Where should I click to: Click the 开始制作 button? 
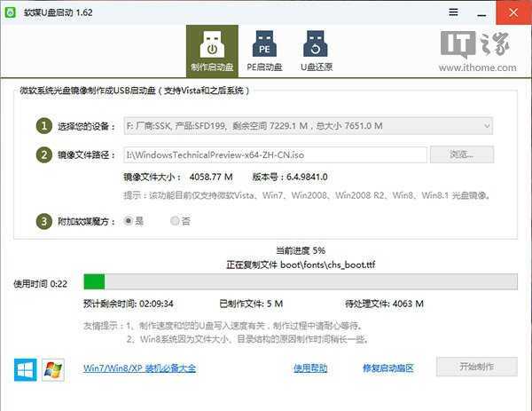pyautogui.click(x=477, y=367)
